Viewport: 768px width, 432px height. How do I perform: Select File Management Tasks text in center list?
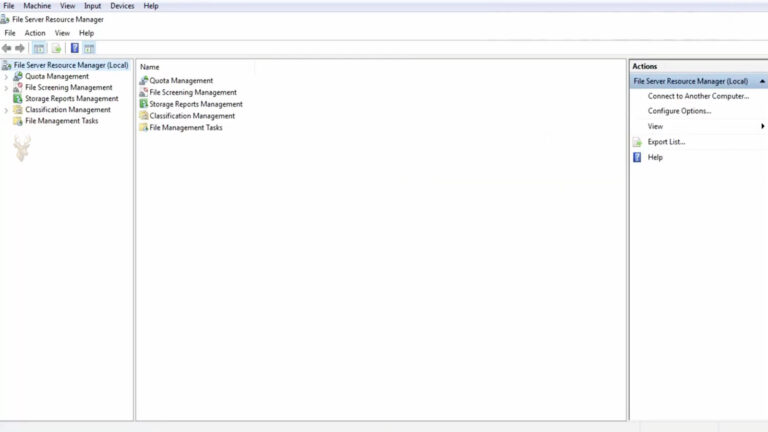pyautogui.click(x=186, y=127)
